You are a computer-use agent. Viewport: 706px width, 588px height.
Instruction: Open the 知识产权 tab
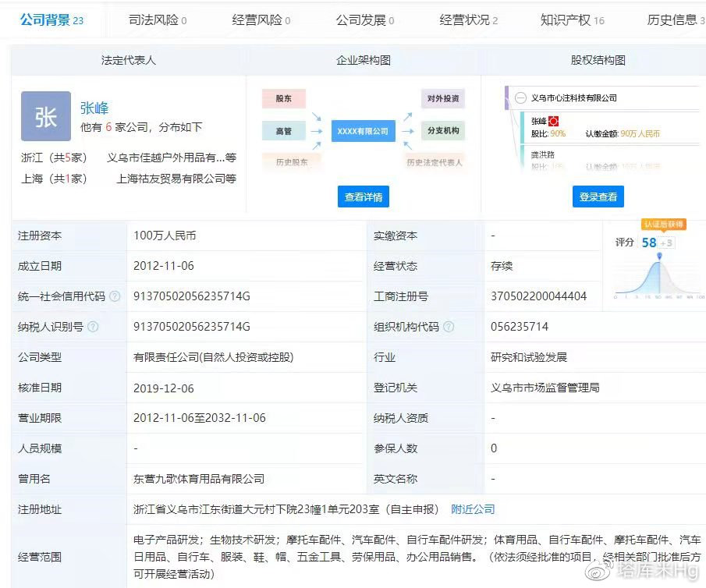point(572,20)
